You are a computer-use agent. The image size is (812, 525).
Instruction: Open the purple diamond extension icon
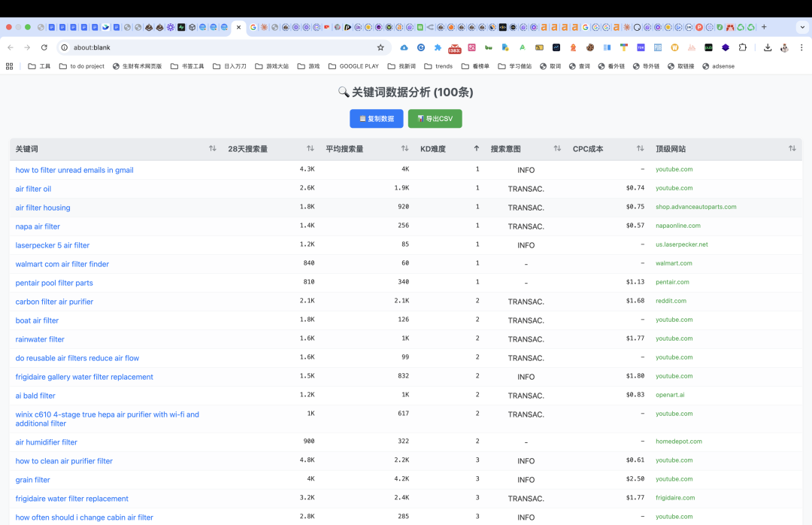click(x=726, y=47)
